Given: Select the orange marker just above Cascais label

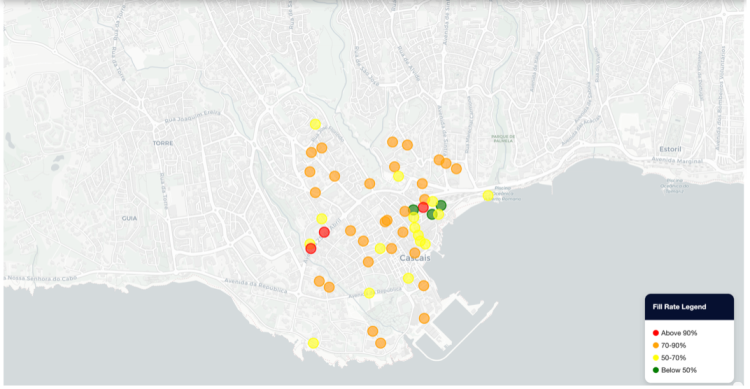Looking at the screenshot, I should point(415,253).
